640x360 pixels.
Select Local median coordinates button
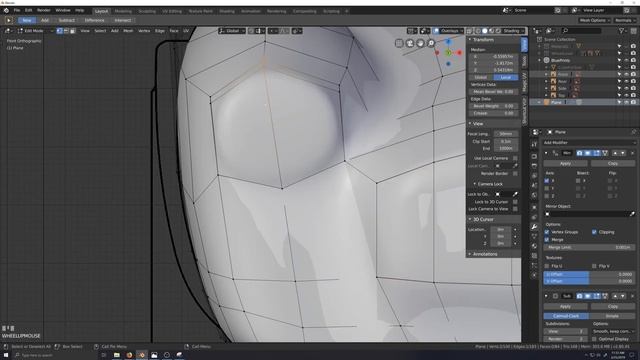click(x=506, y=77)
